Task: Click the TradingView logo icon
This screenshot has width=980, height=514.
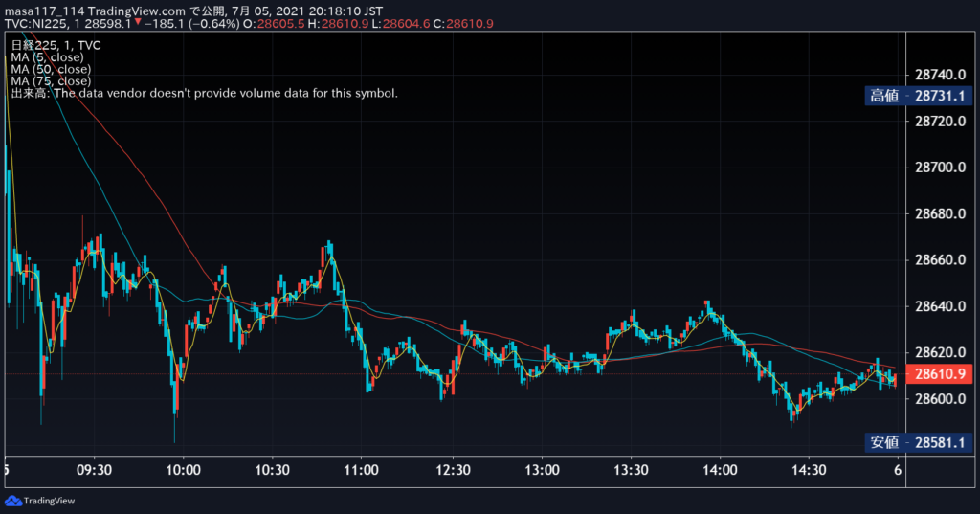Action: [x=13, y=501]
